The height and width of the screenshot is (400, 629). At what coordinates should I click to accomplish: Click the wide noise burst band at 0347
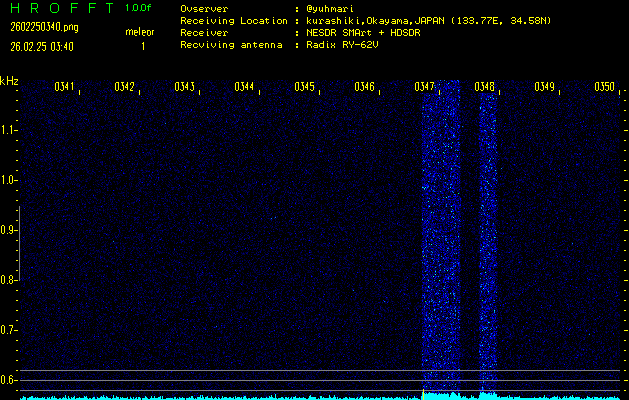tap(440, 237)
